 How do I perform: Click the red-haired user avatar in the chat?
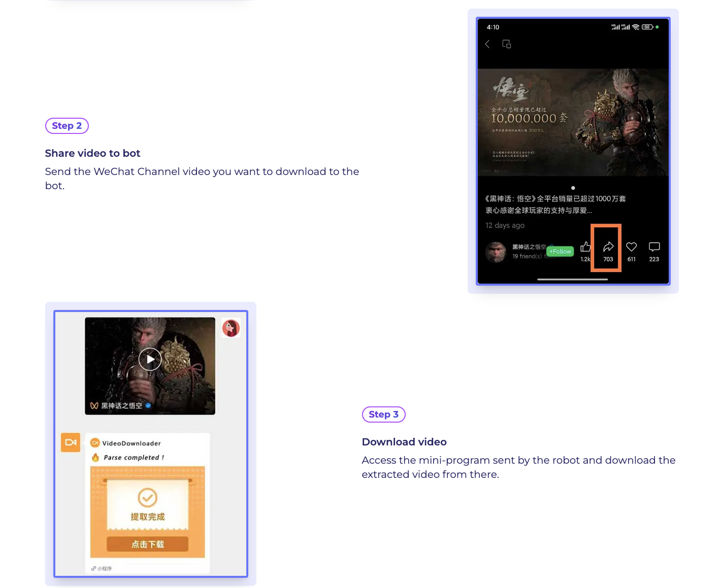point(231,328)
